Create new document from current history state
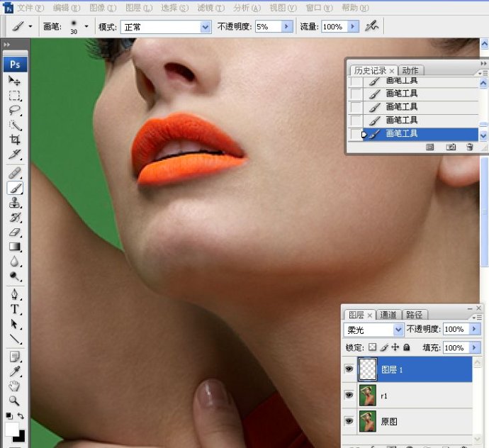The image size is (489, 448). click(429, 147)
